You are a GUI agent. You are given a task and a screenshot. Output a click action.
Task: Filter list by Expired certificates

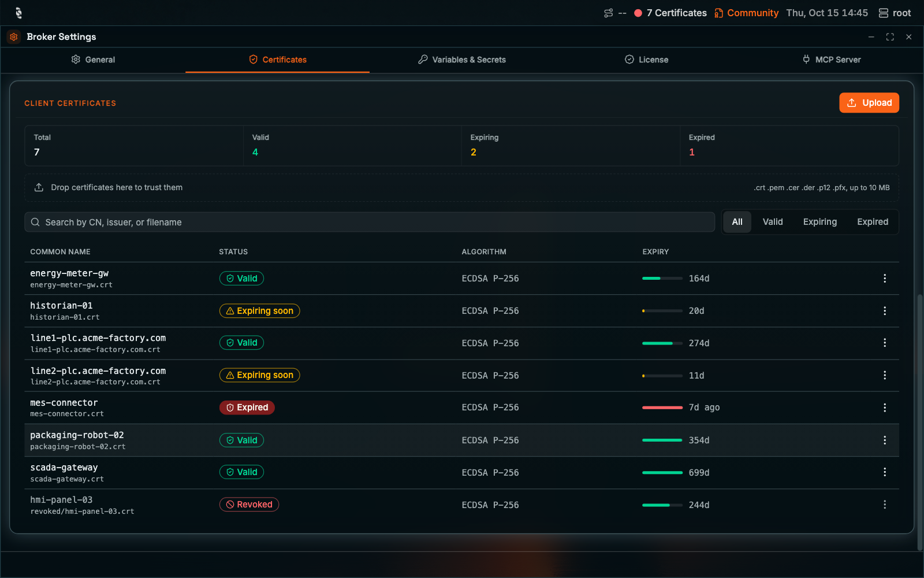[873, 222]
